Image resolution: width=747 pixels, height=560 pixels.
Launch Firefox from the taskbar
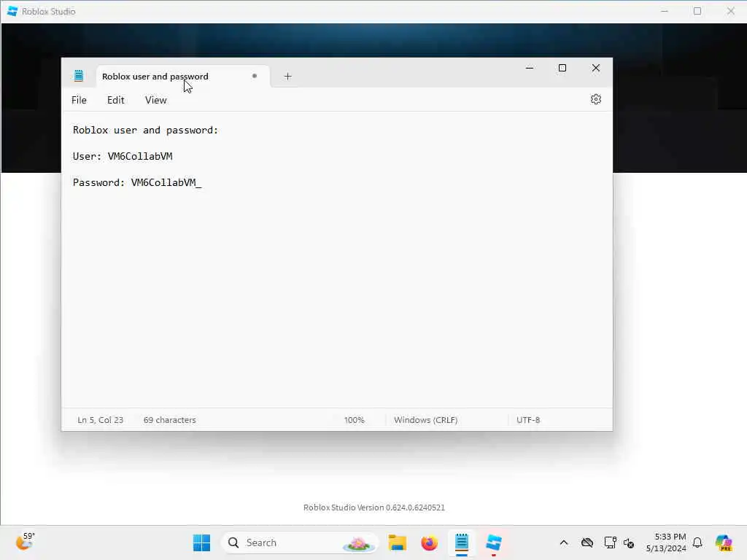[x=429, y=542]
